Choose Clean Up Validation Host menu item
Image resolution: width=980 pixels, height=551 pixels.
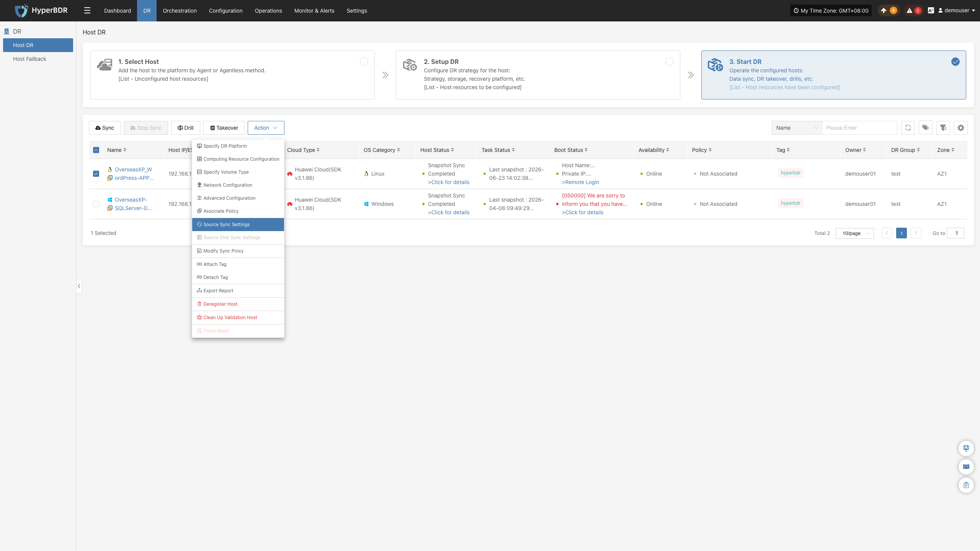coord(238,318)
